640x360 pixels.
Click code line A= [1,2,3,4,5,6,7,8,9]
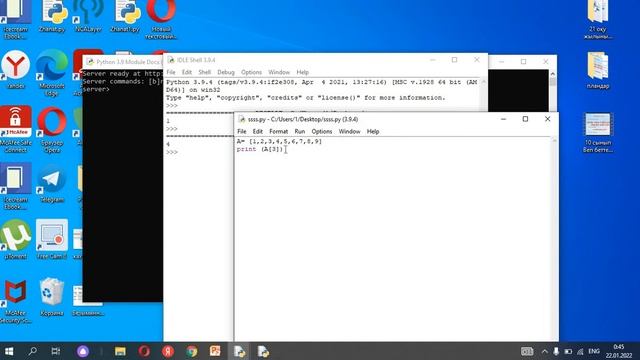[x=279, y=141]
